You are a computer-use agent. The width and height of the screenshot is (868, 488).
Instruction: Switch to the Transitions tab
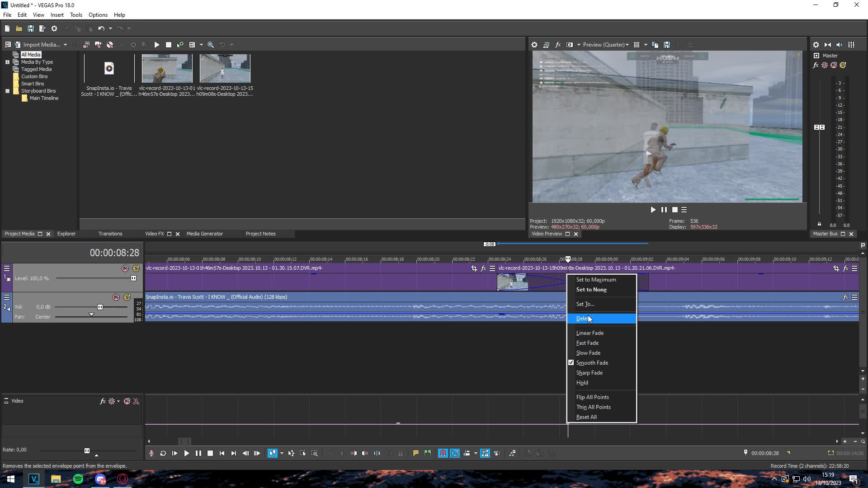click(x=110, y=234)
